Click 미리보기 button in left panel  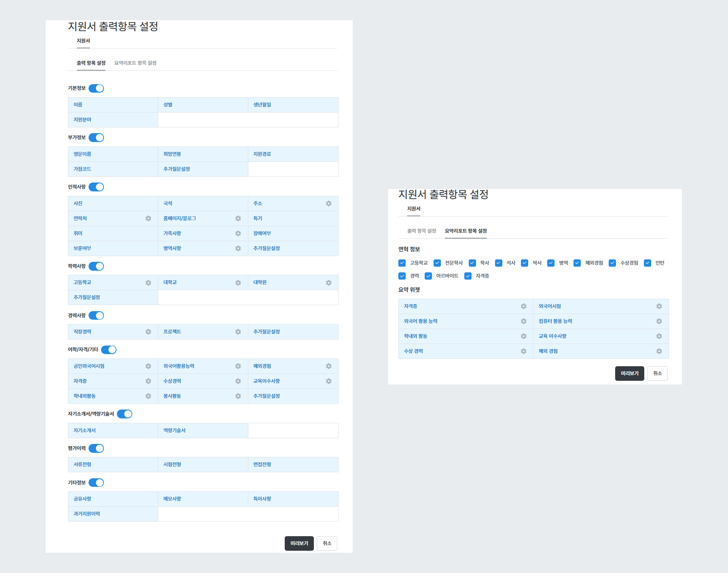tap(299, 543)
